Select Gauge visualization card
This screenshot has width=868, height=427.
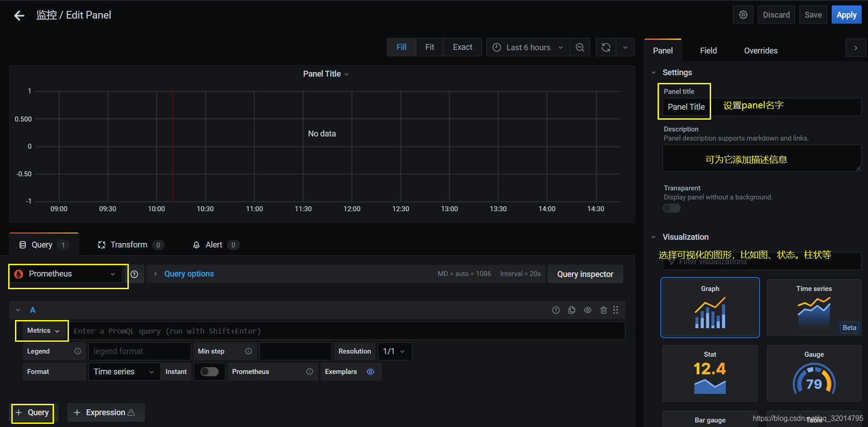pyautogui.click(x=814, y=374)
